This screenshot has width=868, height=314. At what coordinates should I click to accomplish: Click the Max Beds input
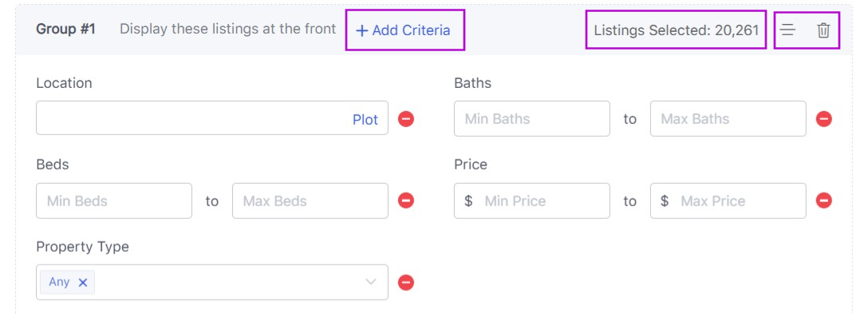pyautogui.click(x=310, y=201)
